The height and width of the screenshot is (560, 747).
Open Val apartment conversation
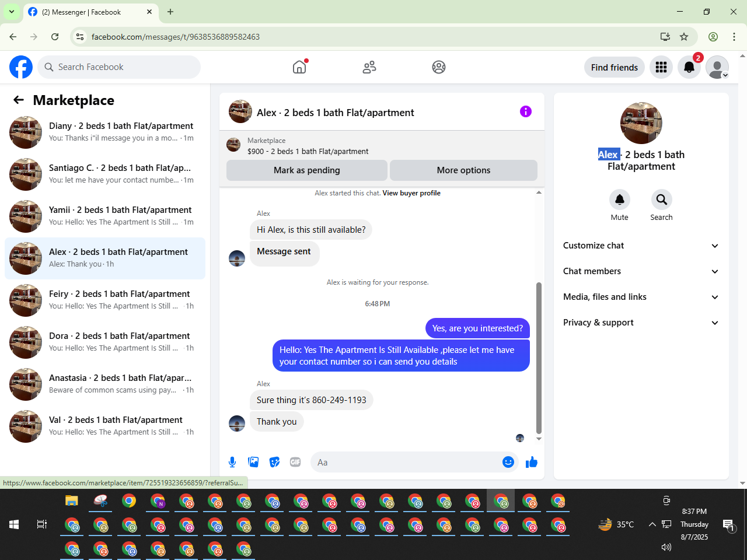click(105, 426)
